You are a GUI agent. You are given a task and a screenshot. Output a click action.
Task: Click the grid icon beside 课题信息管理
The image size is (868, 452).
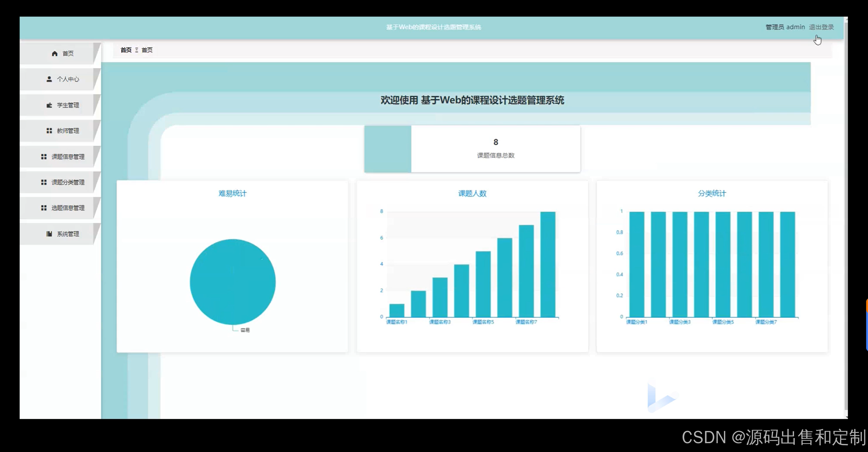point(44,156)
